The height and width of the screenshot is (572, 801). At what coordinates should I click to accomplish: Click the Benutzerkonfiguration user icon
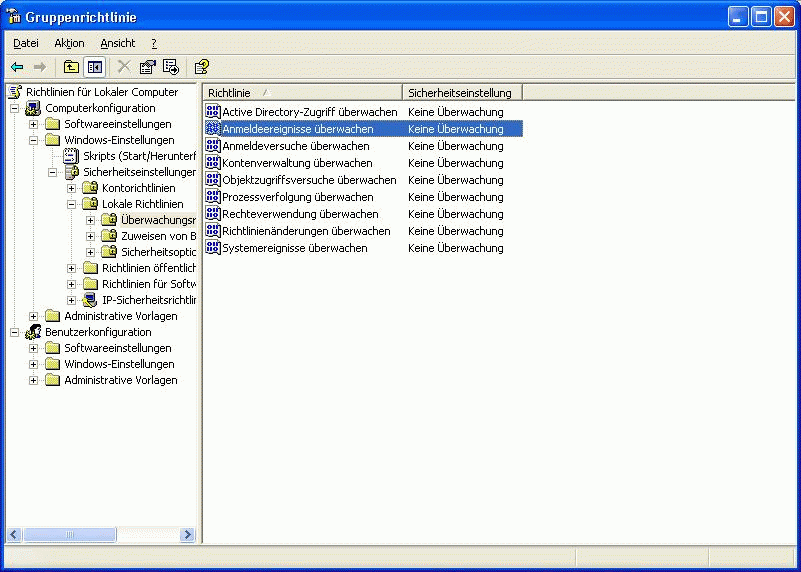[33, 332]
